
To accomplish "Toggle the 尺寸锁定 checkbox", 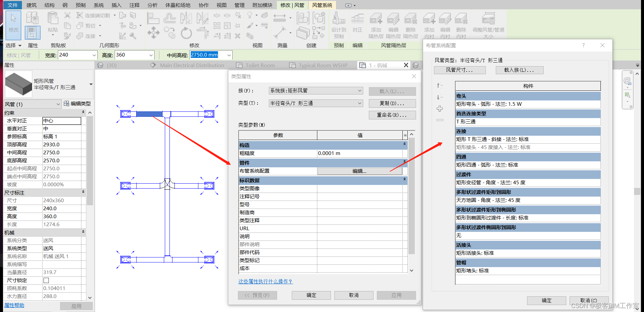I will click(46, 280).
